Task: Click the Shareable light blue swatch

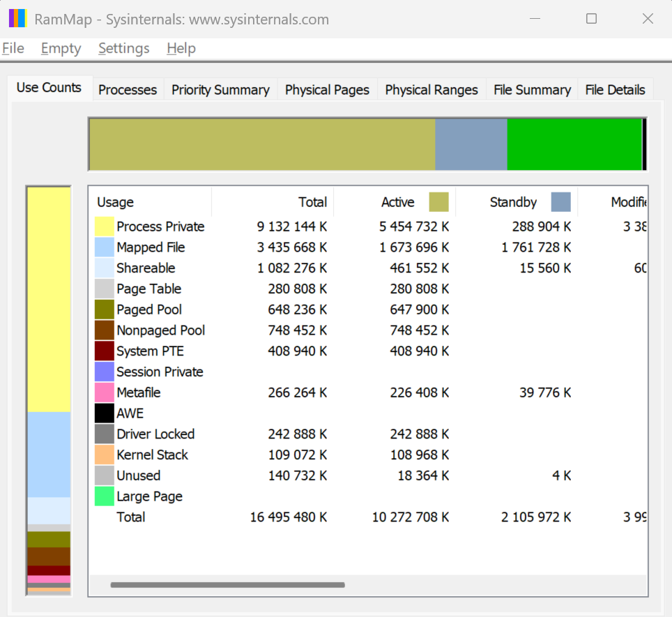Action: [104, 268]
